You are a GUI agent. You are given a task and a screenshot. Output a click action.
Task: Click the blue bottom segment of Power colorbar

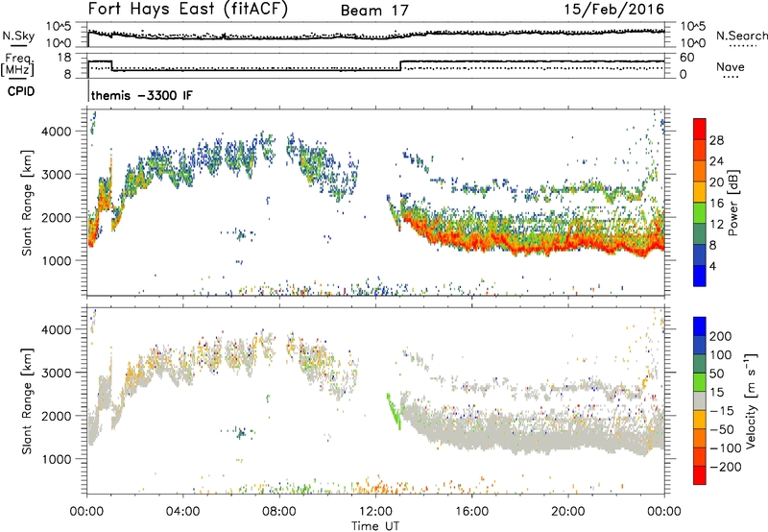[x=700, y=276]
